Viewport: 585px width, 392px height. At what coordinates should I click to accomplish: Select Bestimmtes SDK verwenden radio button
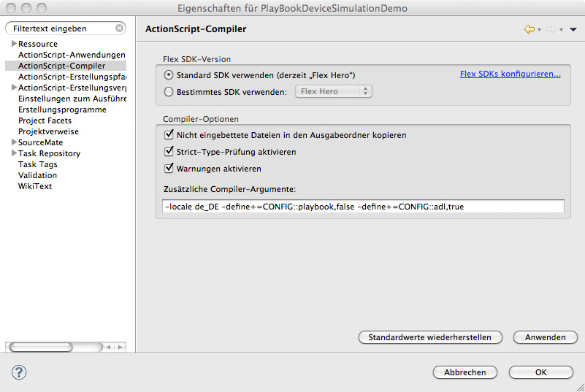pyautogui.click(x=169, y=91)
